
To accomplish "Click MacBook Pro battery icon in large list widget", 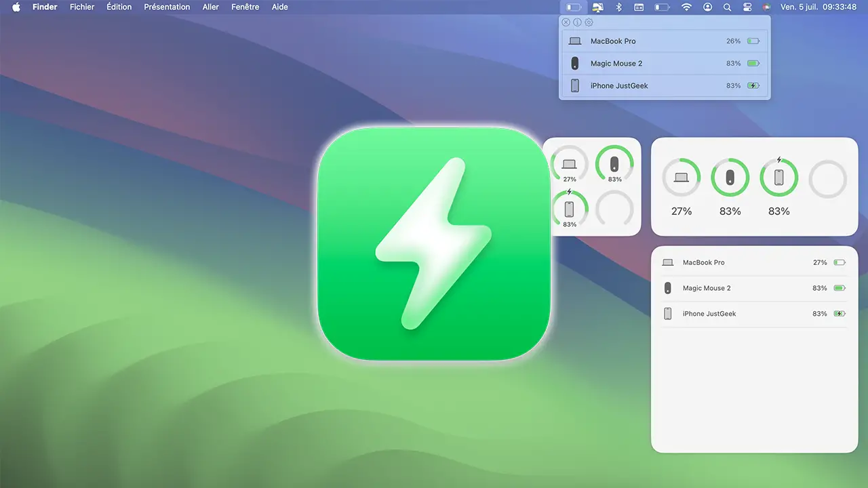I will (840, 262).
